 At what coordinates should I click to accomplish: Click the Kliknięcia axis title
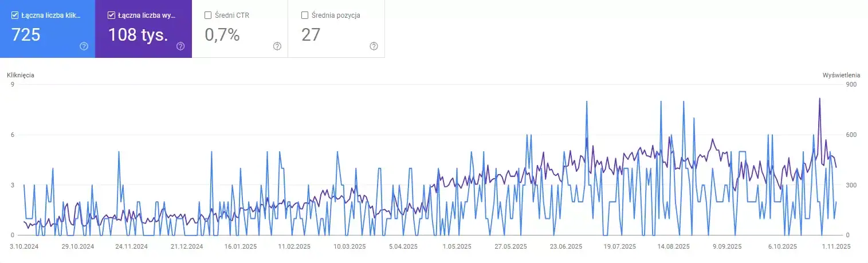[21, 75]
